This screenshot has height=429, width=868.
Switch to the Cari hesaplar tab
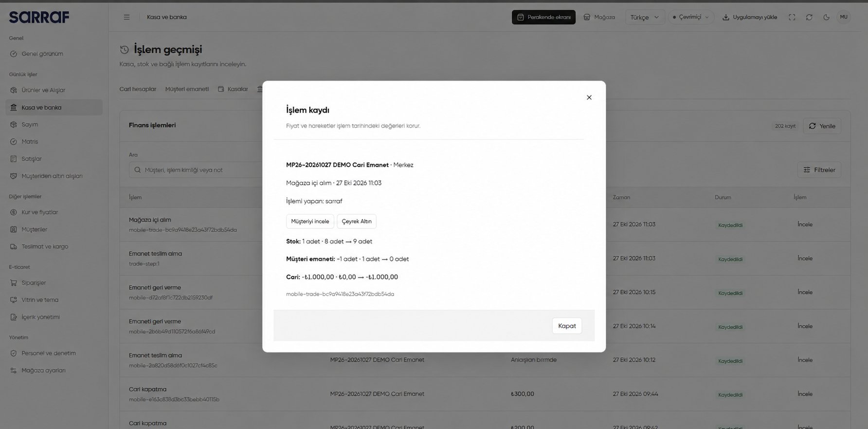point(138,89)
